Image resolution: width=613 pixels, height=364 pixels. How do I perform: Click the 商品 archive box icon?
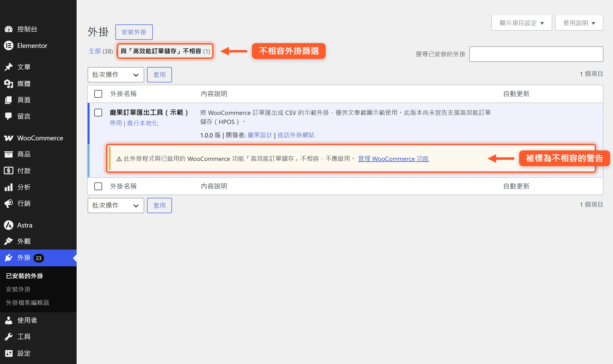click(9, 154)
